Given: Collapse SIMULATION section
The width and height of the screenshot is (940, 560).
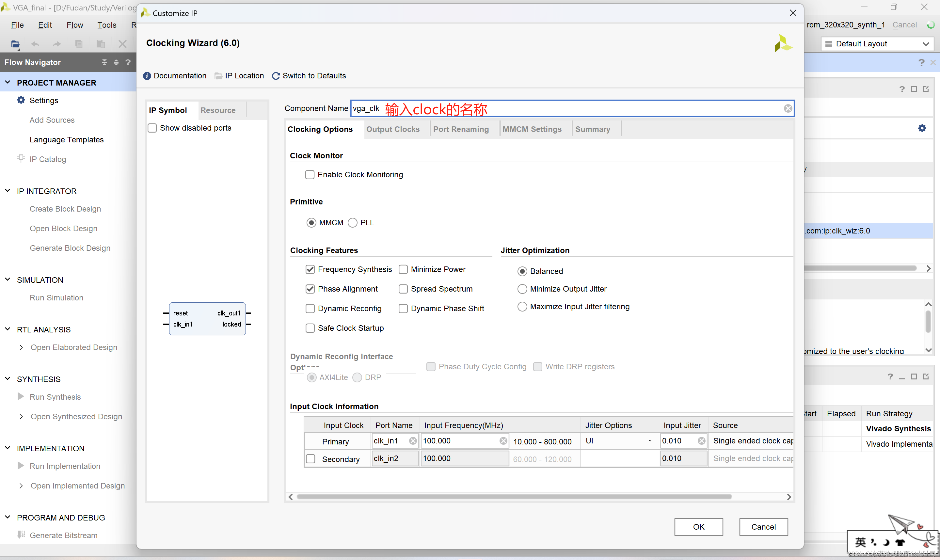Looking at the screenshot, I should 8,280.
